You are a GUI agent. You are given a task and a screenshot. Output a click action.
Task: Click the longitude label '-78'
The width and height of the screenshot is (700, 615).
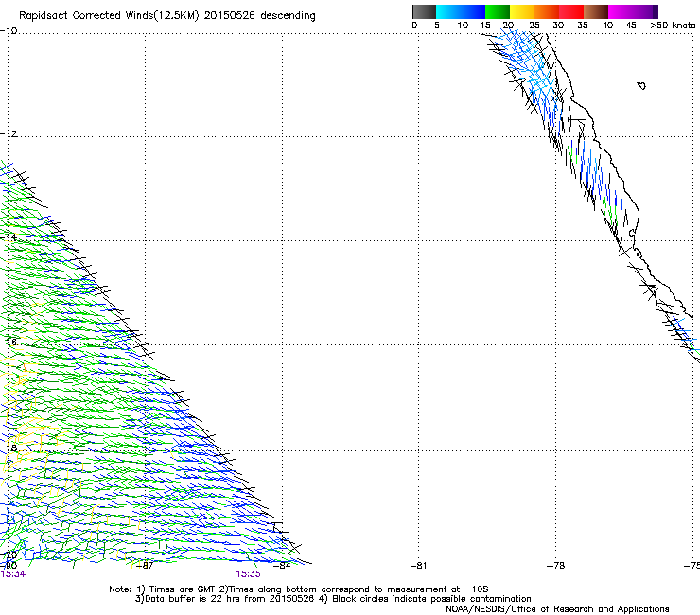tap(556, 566)
